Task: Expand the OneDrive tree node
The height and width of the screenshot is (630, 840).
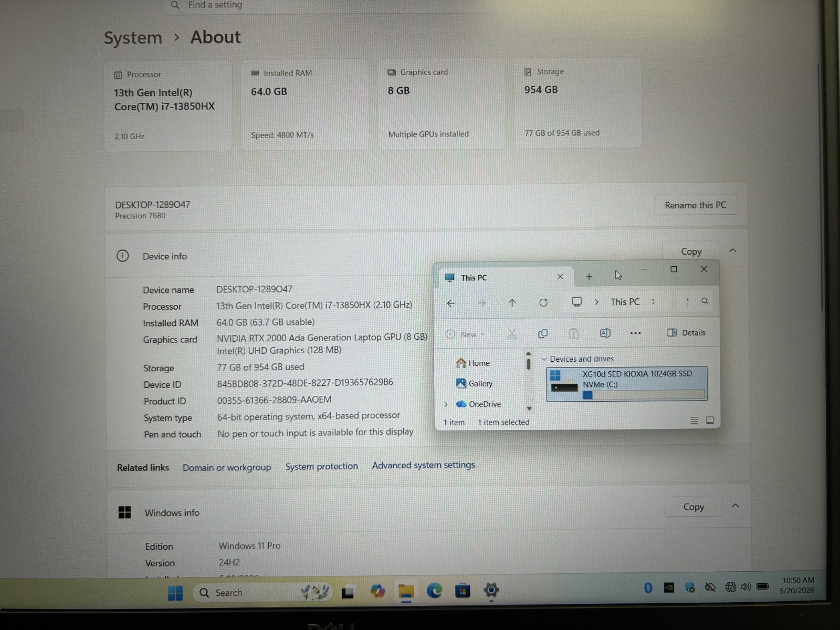Action: (x=446, y=404)
